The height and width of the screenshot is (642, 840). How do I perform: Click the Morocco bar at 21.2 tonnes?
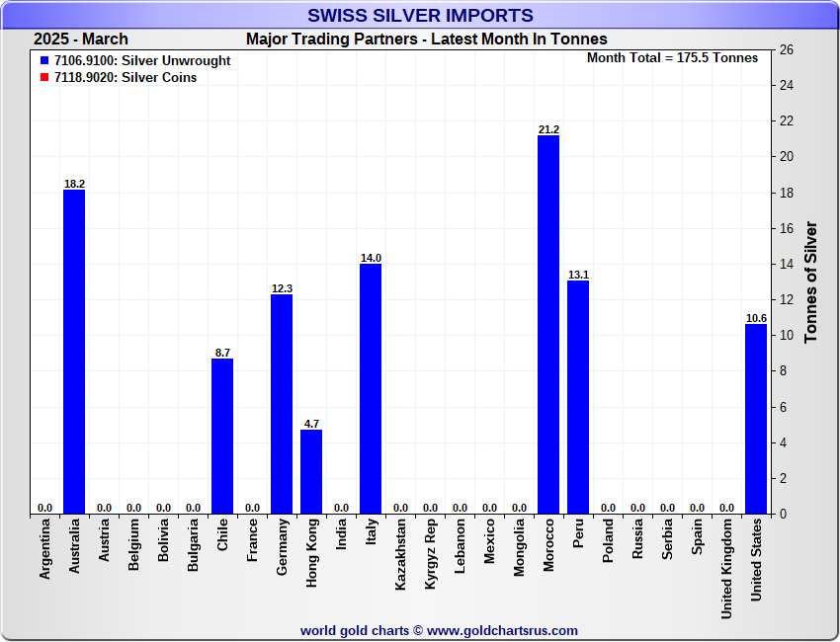click(548, 325)
